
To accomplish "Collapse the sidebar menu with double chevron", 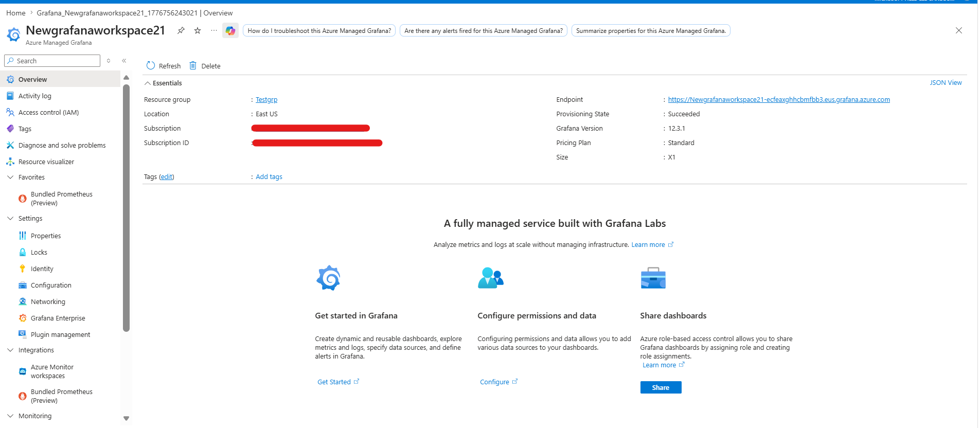I will click(x=124, y=61).
